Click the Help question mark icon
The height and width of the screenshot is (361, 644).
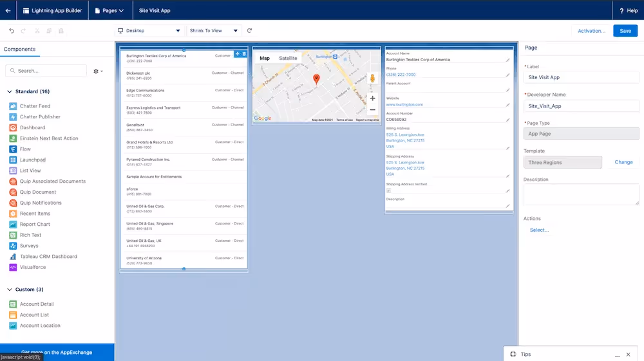621,11
